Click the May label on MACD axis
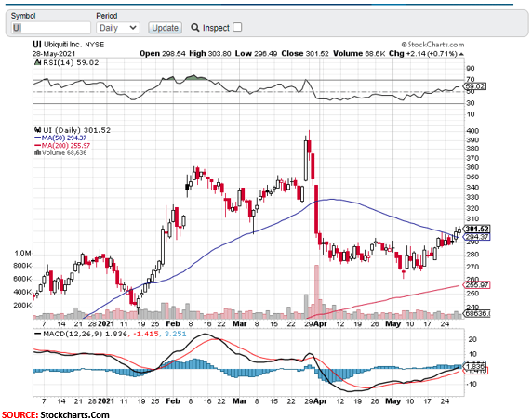This screenshot has width=532, height=420. pos(392,401)
